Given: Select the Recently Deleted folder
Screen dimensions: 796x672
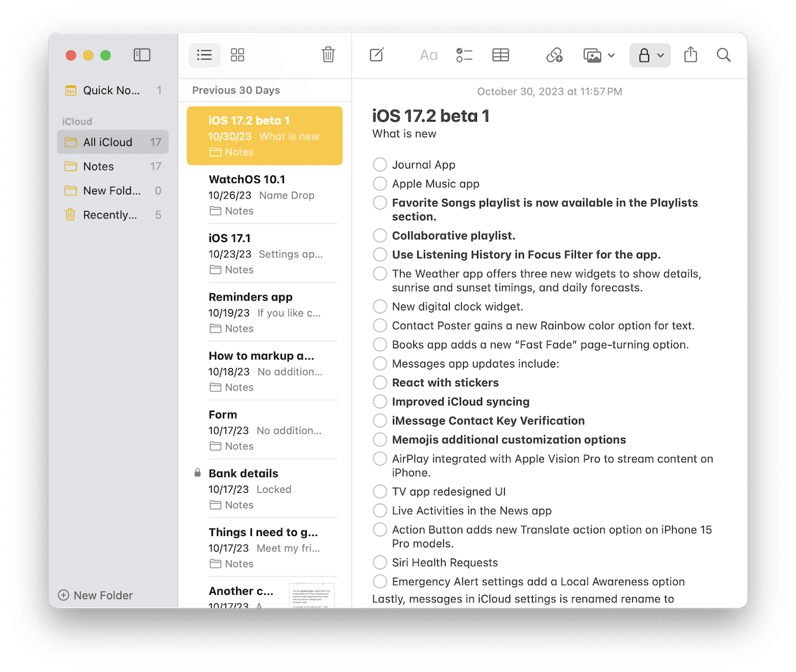Looking at the screenshot, I should [x=110, y=215].
